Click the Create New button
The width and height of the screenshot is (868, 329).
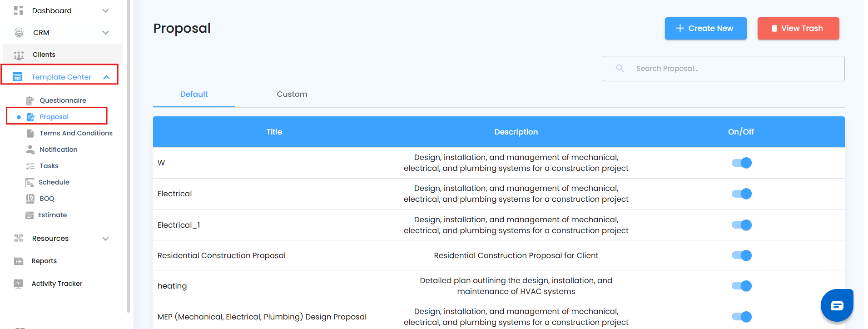click(x=705, y=28)
